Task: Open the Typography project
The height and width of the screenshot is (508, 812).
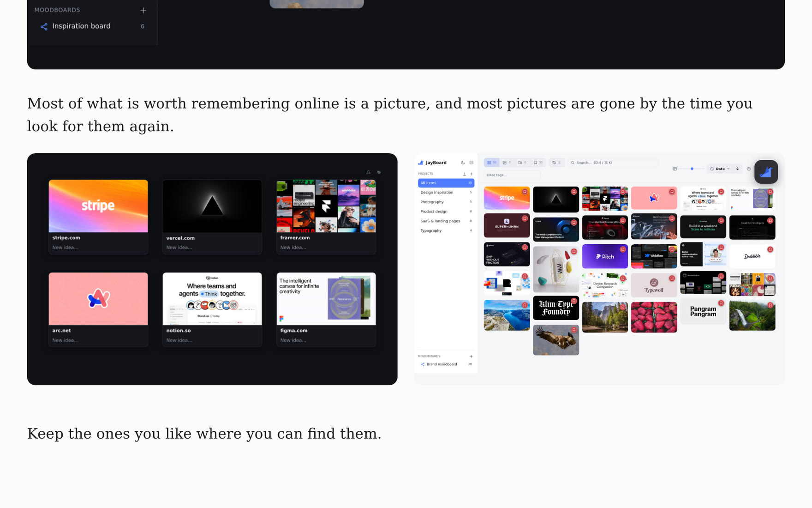Action: click(446, 230)
